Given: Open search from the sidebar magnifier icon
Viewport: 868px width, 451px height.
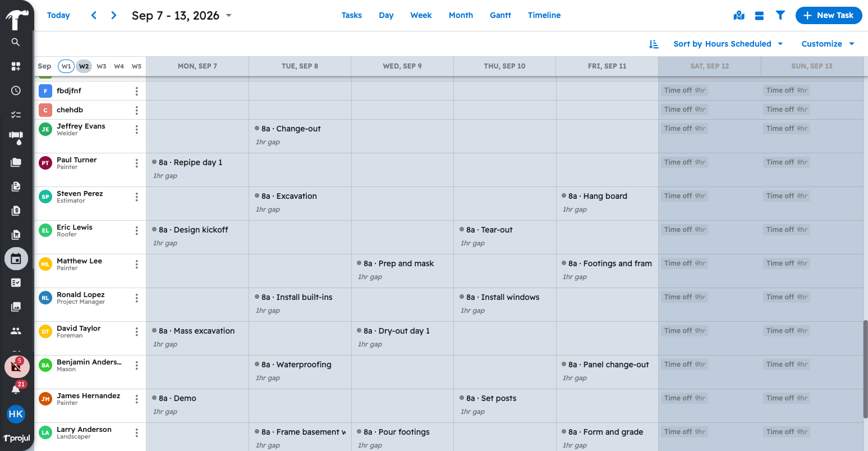Looking at the screenshot, I should click(16, 42).
